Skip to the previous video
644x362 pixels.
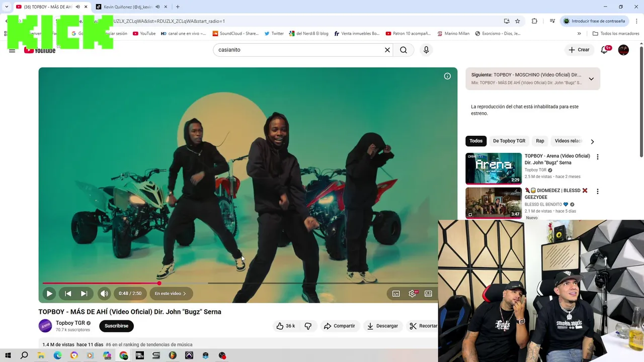[68, 294]
